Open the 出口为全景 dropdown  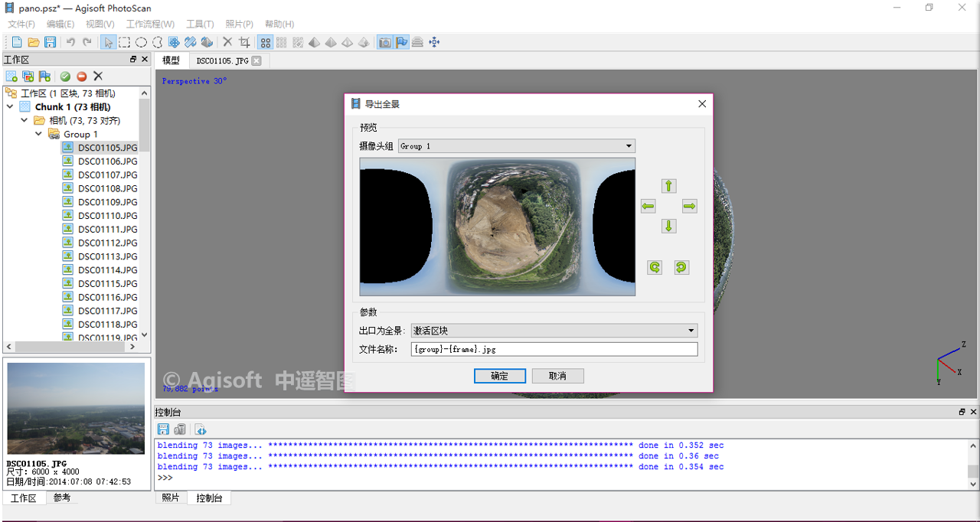coord(554,331)
